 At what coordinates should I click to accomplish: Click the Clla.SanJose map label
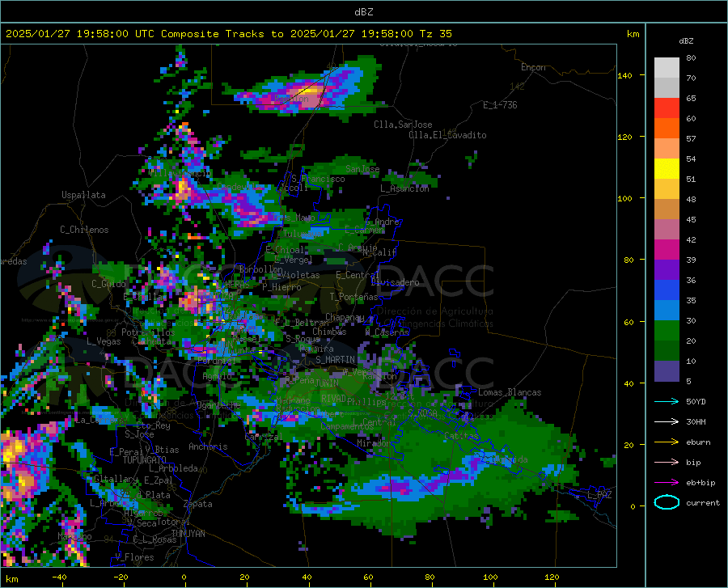click(x=403, y=125)
